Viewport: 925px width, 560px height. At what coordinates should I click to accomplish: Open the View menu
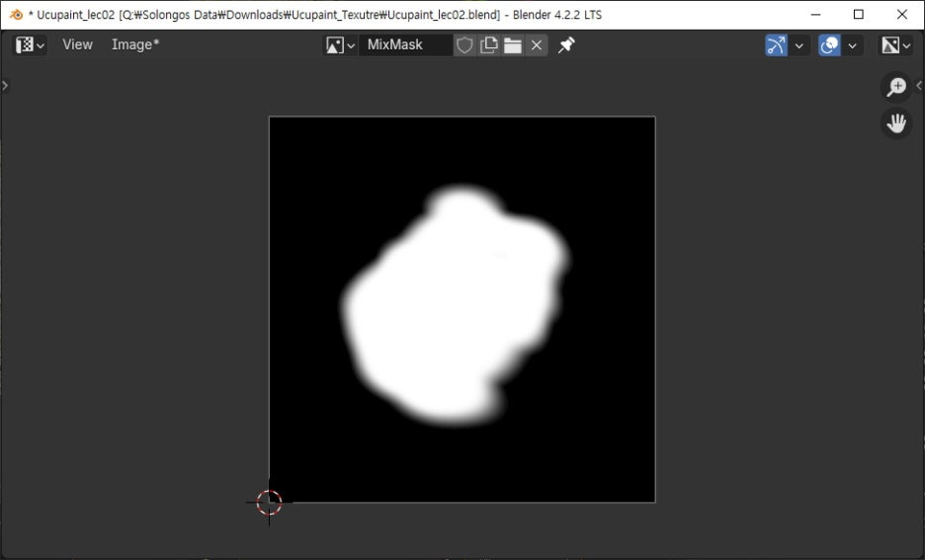pos(77,44)
